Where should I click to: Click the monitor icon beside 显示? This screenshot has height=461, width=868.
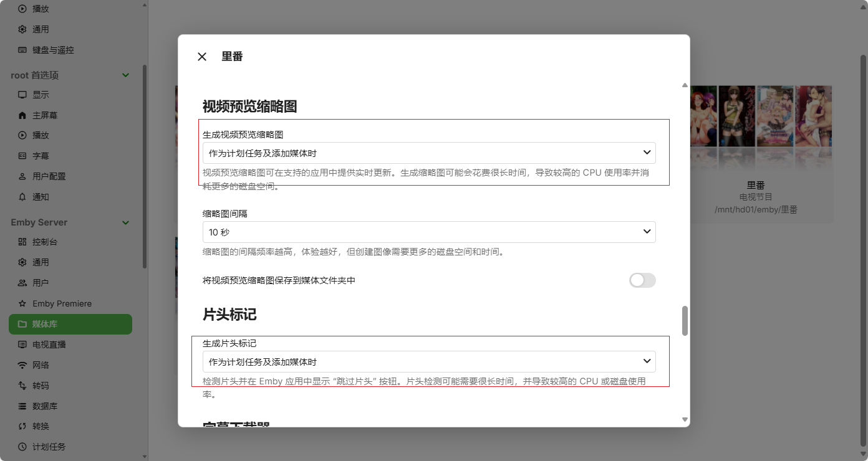pyautogui.click(x=22, y=95)
